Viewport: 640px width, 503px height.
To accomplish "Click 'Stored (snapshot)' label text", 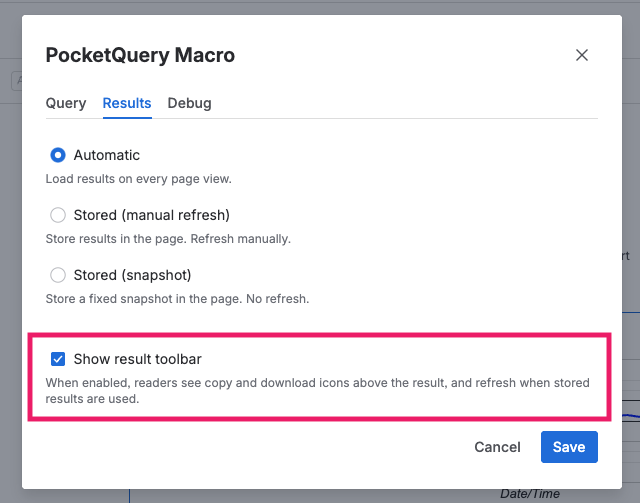I will (x=133, y=275).
